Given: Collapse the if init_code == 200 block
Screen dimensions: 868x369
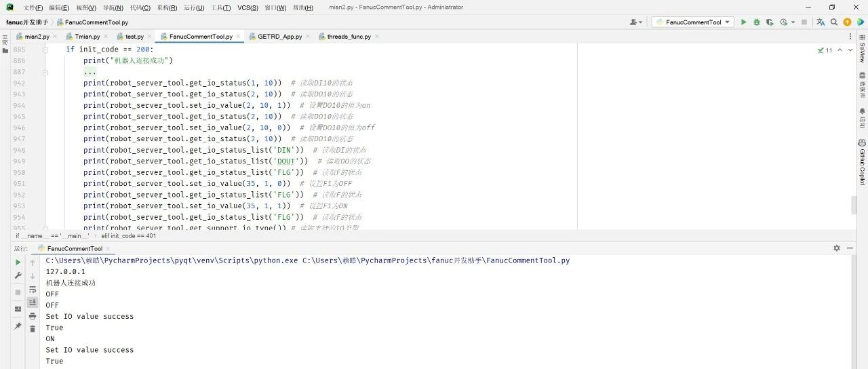Looking at the screenshot, I should point(45,50).
